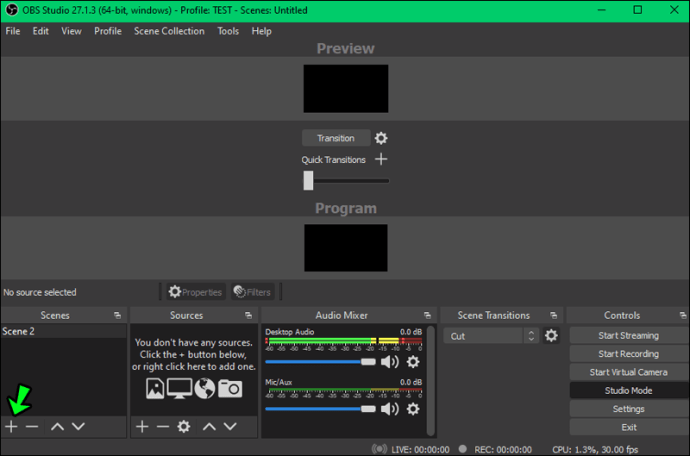Click the camera source icon in Sources
The width and height of the screenshot is (690, 456).
click(x=230, y=389)
